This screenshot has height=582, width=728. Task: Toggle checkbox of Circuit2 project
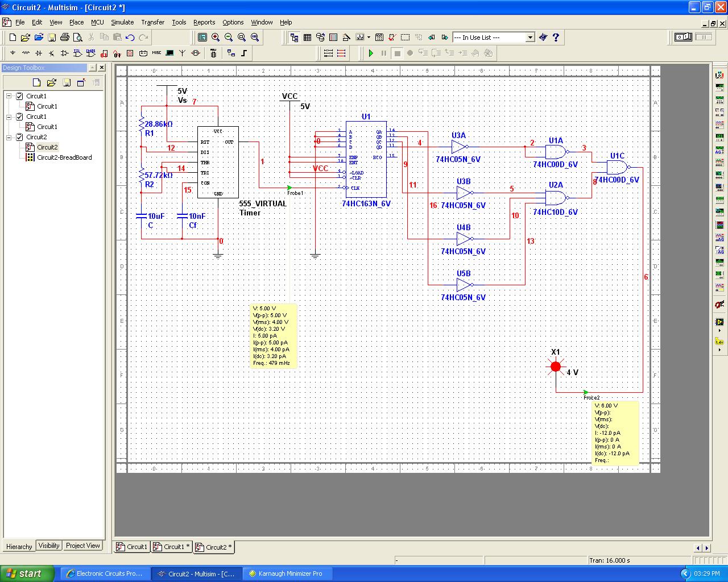(x=20, y=137)
